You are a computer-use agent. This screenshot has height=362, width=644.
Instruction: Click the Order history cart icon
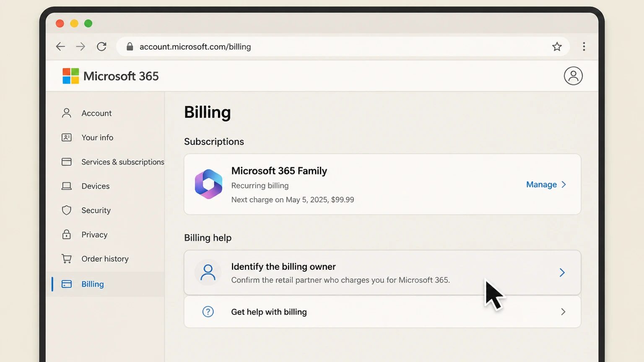[67, 259]
